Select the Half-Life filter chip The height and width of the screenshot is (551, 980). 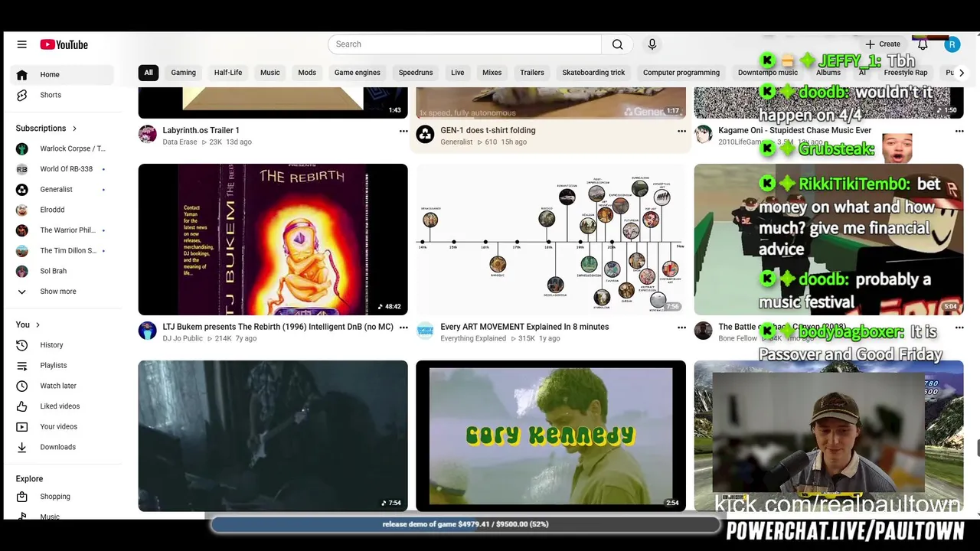(x=228, y=73)
